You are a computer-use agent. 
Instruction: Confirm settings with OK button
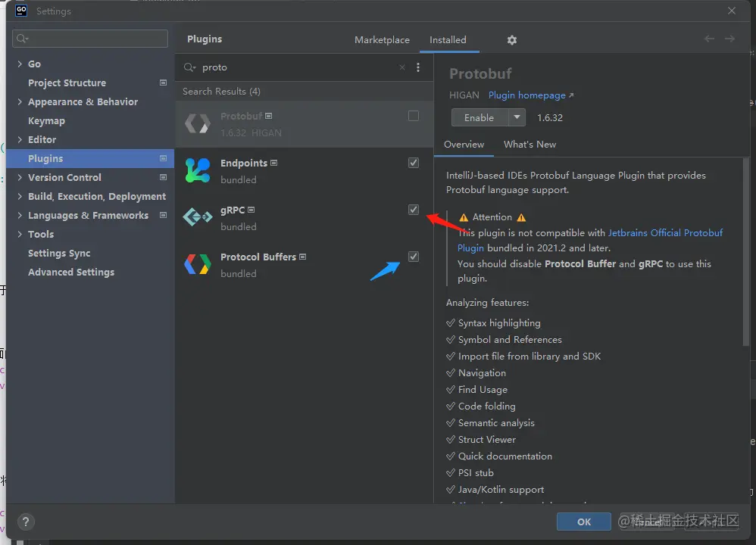pyautogui.click(x=584, y=522)
